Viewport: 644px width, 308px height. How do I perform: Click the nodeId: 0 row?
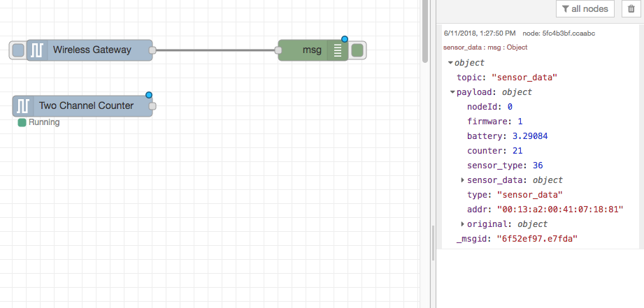point(489,107)
